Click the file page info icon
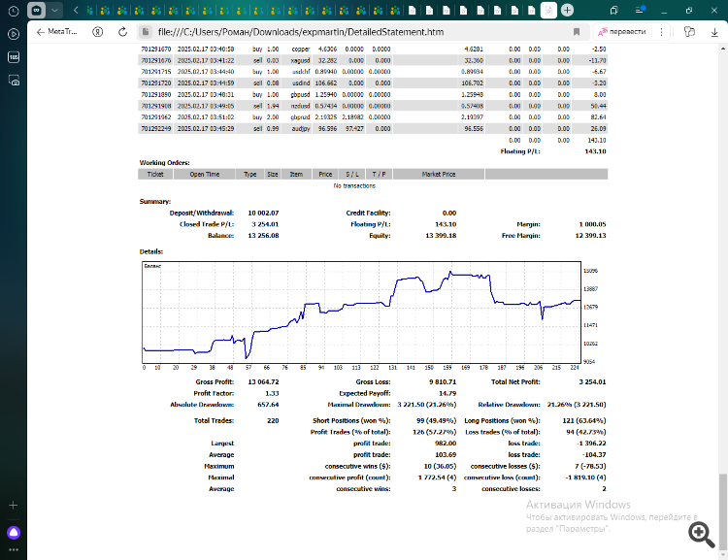This screenshot has width=728, height=560. 146,32
